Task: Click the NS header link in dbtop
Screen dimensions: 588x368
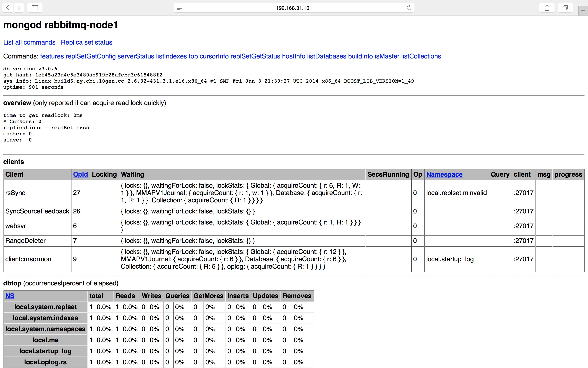Action: (10, 296)
